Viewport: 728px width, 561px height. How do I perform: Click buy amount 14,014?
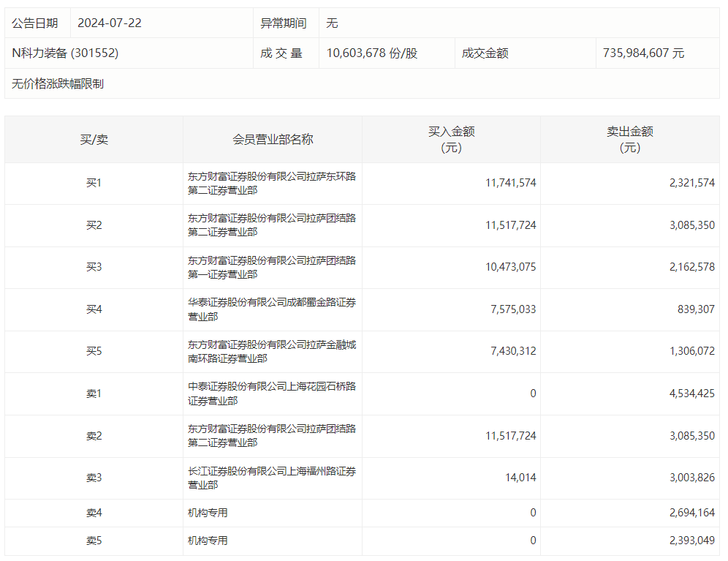click(x=520, y=478)
